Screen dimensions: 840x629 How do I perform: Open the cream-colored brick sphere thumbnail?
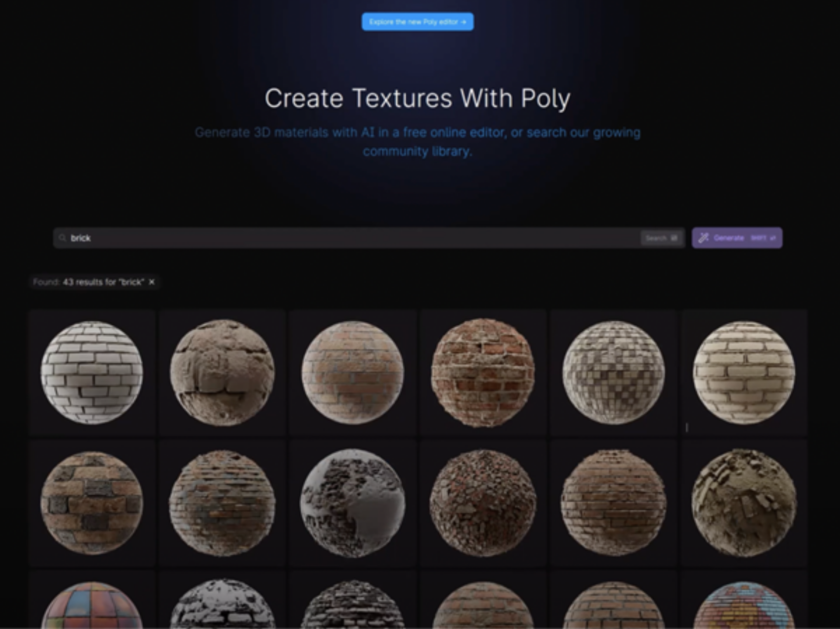click(744, 373)
